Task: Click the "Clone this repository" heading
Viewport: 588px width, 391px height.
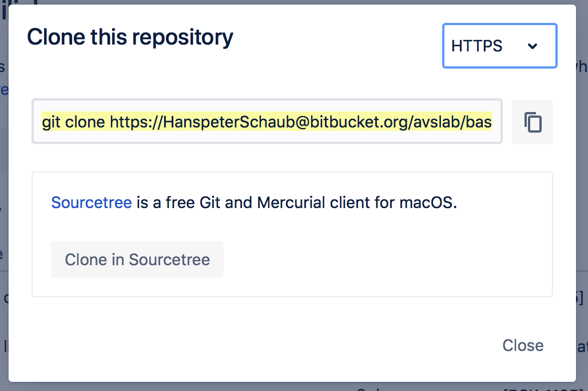Action: pyautogui.click(x=130, y=37)
